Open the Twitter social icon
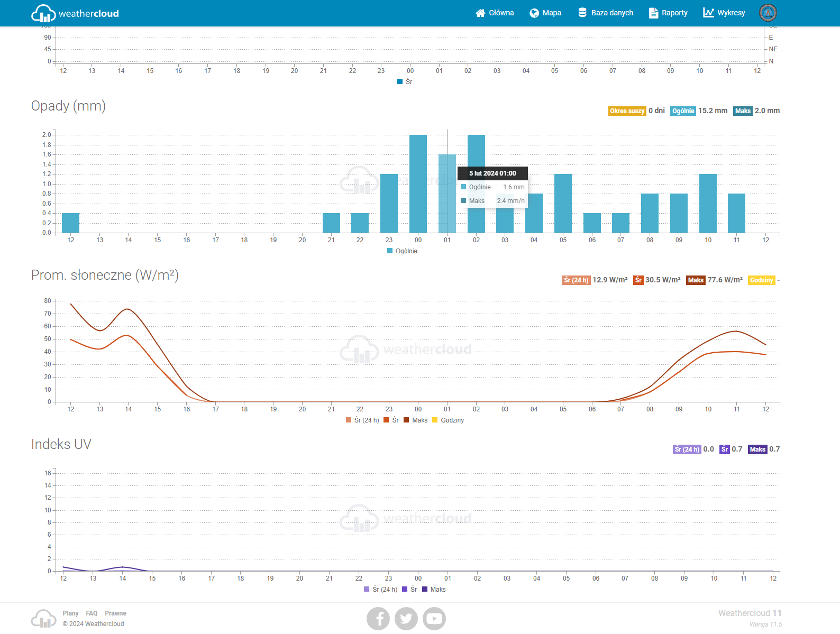840x634 pixels. (406, 619)
